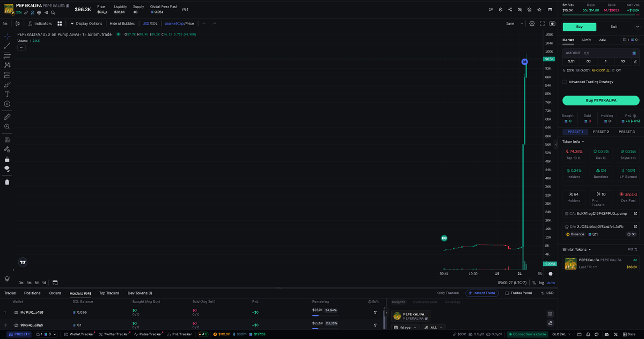Image resolution: width=644 pixels, height=339 pixels.
Task: Toggle the Only Tracked filter
Action: pyautogui.click(x=448, y=293)
